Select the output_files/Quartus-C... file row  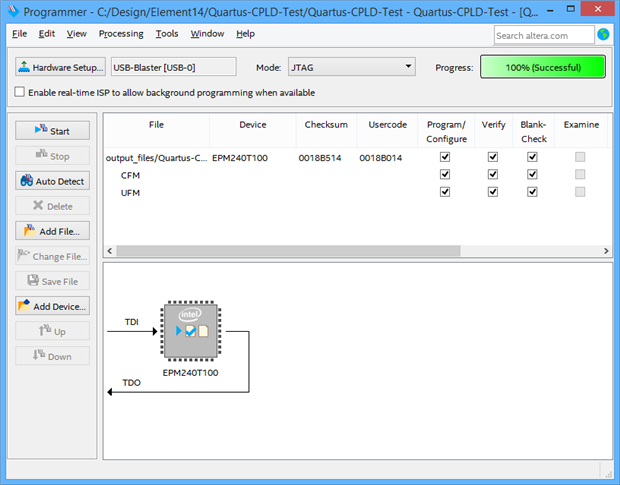click(156, 158)
